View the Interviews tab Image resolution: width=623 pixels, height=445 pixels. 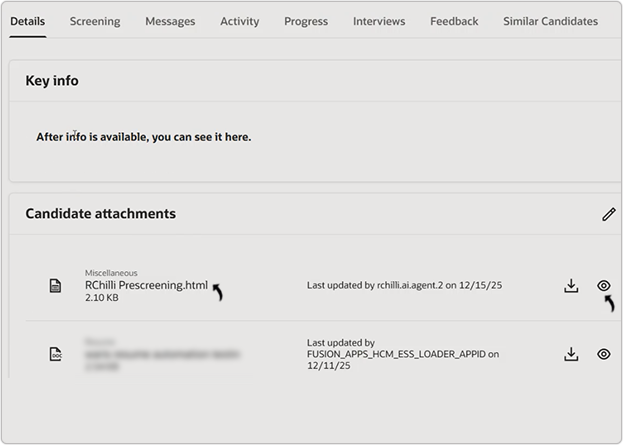tap(379, 21)
